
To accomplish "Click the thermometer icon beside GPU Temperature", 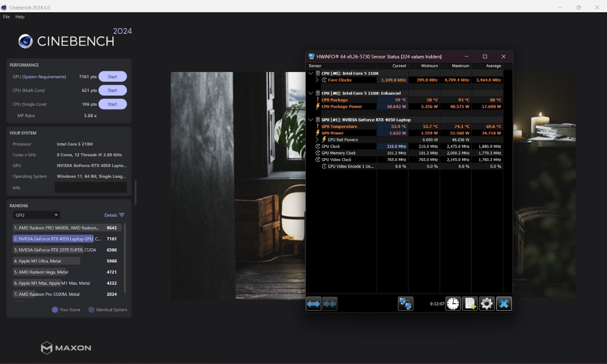I will 318,126.
